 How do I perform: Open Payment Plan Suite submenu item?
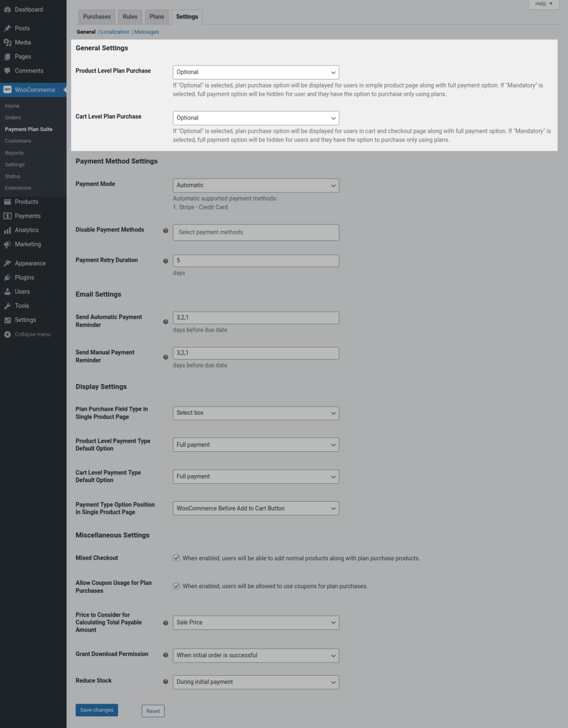[28, 129]
